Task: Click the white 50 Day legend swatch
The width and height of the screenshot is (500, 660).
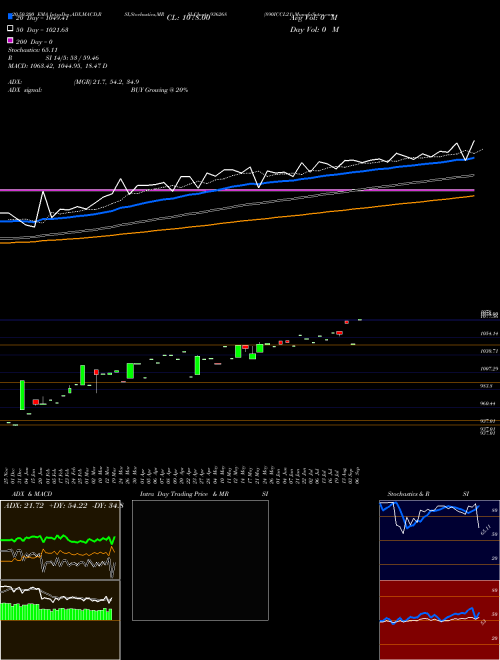Action: [x=10, y=29]
